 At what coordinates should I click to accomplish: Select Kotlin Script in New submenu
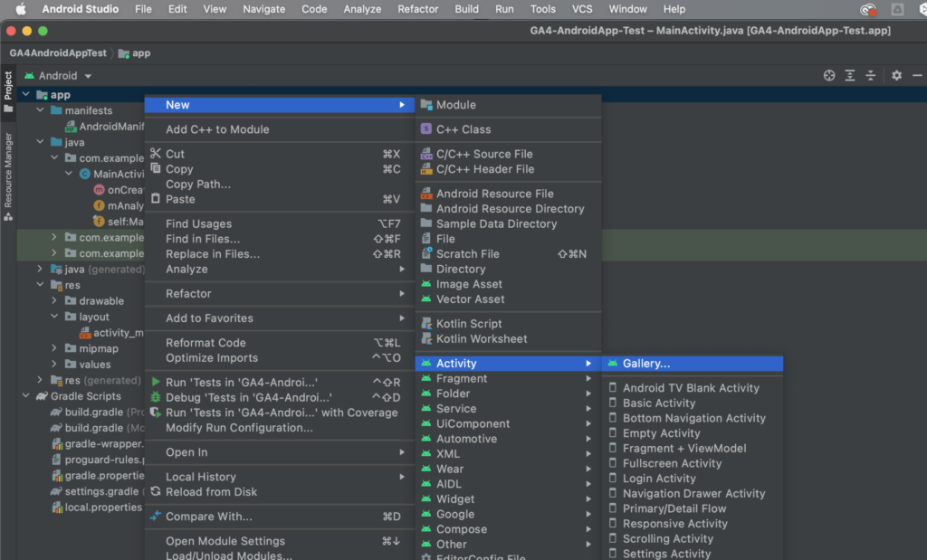(x=469, y=324)
